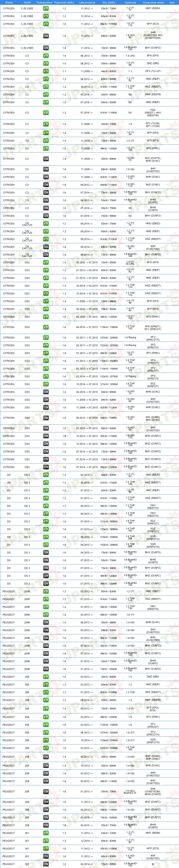The height and width of the screenshot is (868, 179).
Task: Click engine code HMU (EB2D)
Action: pos(153,223)
